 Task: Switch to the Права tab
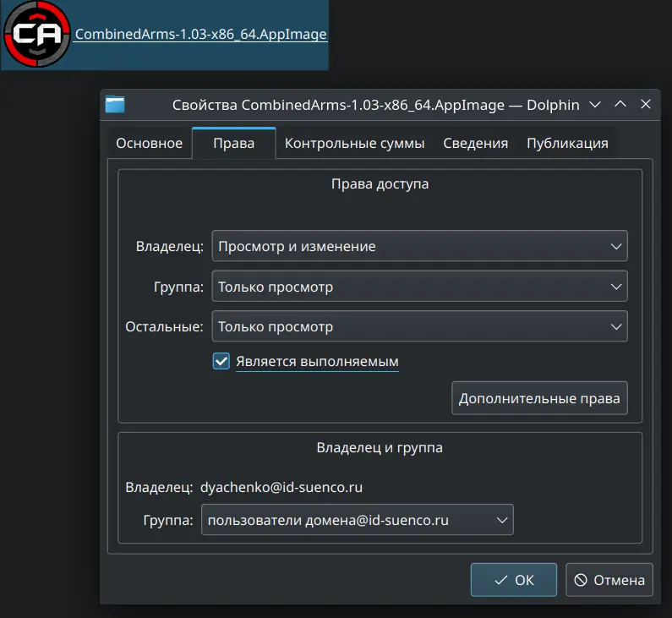(234, 143)
